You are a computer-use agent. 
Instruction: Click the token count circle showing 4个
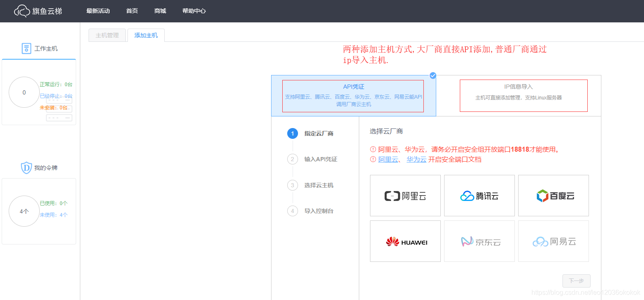tap(24, 211)
